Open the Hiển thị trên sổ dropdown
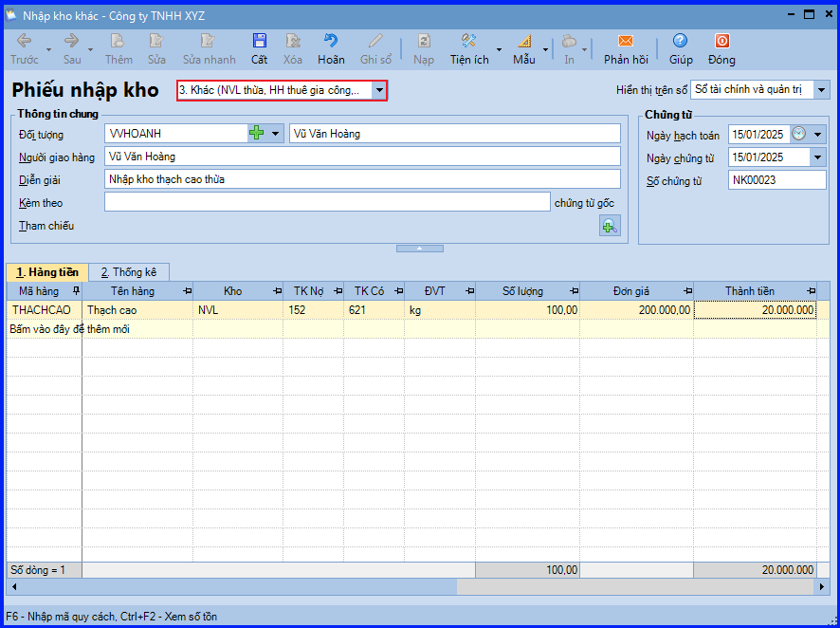The width and height of the screenshot is (840, 628). (x=821, y=90)
